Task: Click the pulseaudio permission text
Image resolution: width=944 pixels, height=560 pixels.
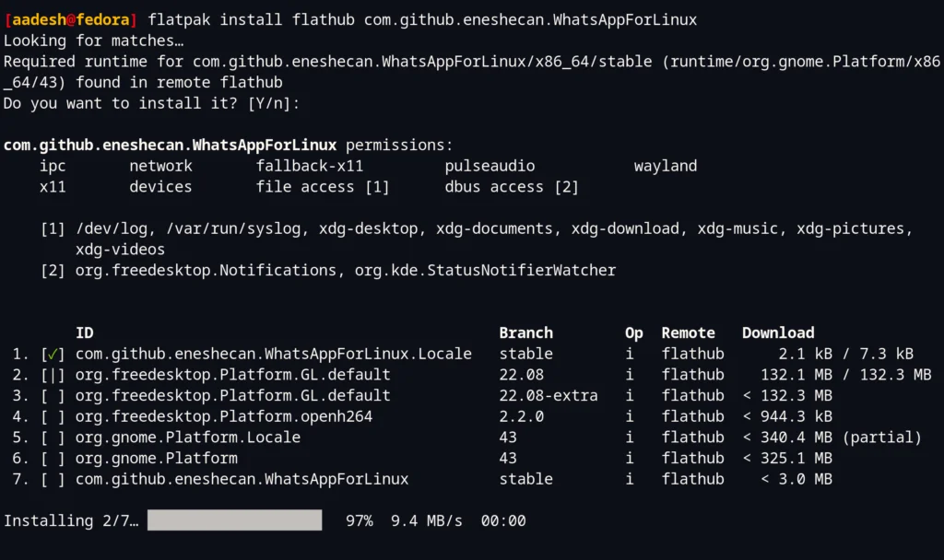Action: click(490, 166)
